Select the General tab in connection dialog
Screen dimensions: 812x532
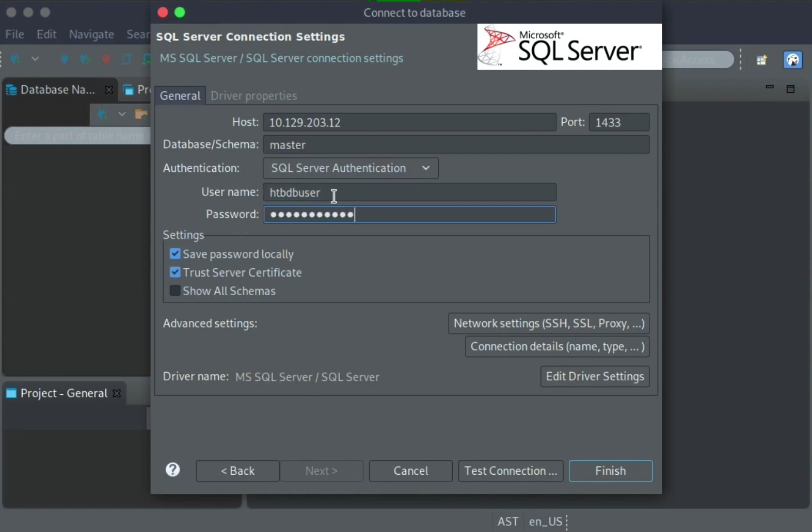click(x=180, y=96)
